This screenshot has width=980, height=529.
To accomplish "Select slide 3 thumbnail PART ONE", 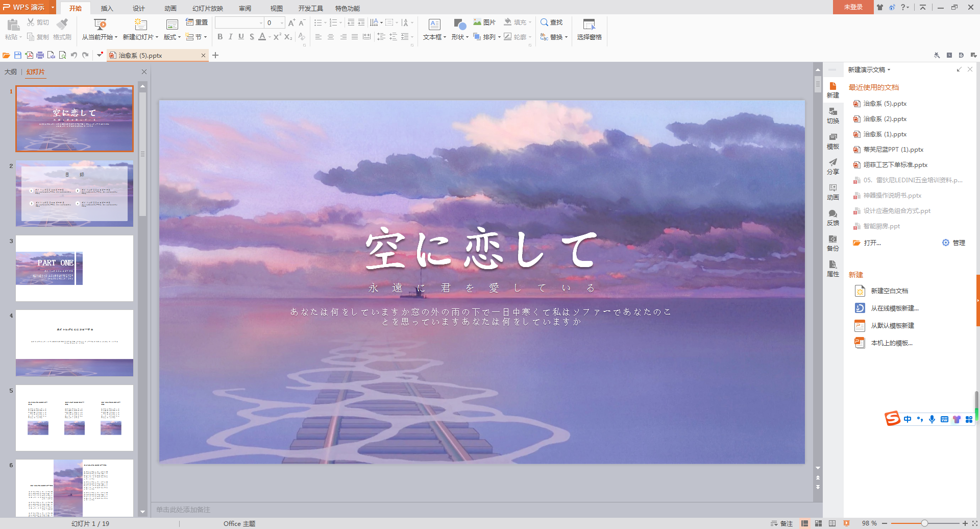I will 75,268.
